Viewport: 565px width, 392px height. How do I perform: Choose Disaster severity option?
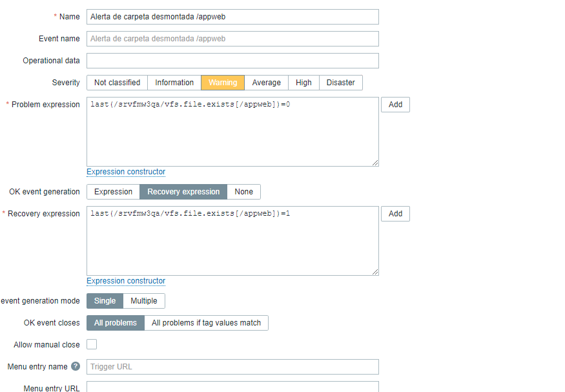coord(340,83)
